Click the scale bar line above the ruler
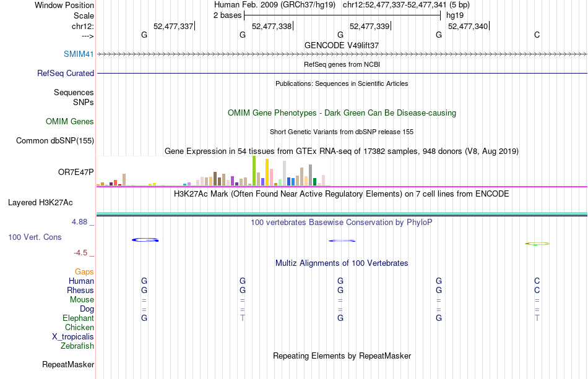Screen dimensions: 588x379 coord(342,15)
